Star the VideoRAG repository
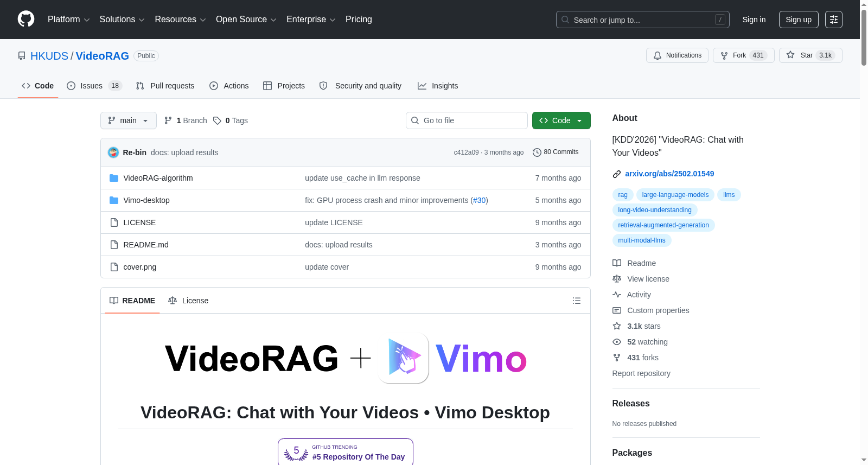This screenshot has width=868, height=465. (810, 55)
